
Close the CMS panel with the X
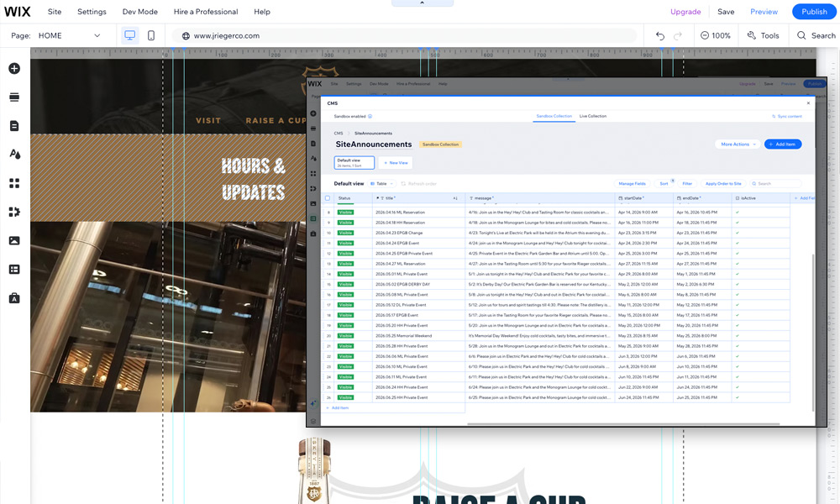808,102
